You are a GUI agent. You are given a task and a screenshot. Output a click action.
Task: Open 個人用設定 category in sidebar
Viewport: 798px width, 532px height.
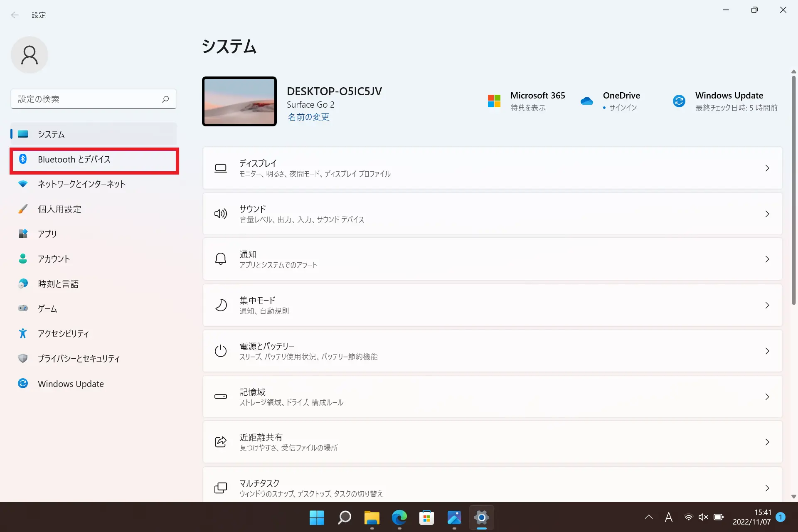coord(59,209)
